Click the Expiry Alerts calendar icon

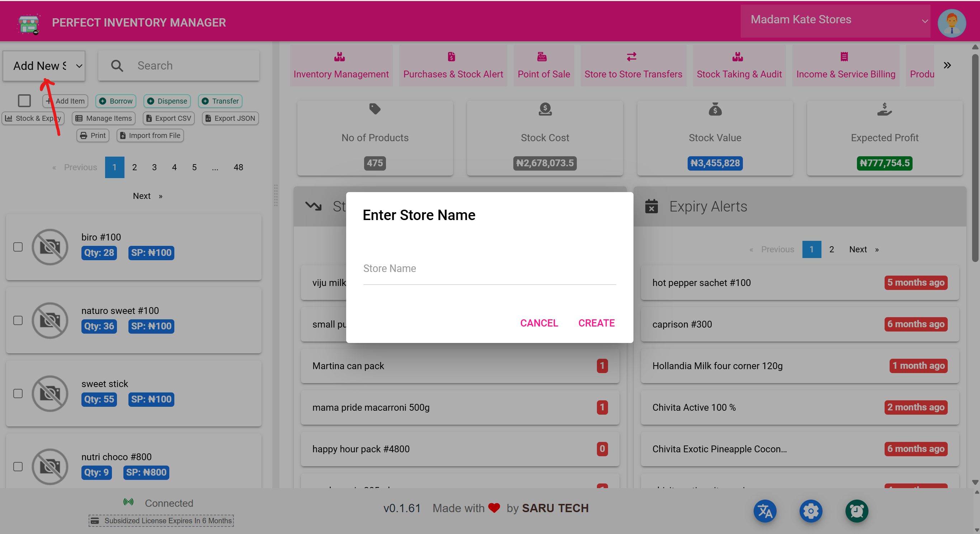(651, 206)
